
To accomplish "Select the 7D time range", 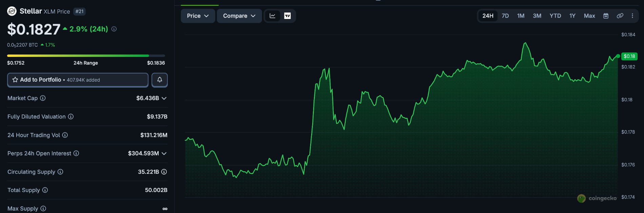I will [x=505, y=16].
